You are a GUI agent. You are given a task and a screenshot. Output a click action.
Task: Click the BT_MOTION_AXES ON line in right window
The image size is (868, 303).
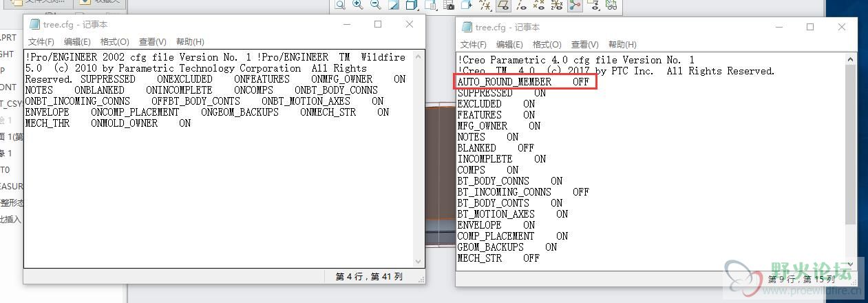pos(512,214)
